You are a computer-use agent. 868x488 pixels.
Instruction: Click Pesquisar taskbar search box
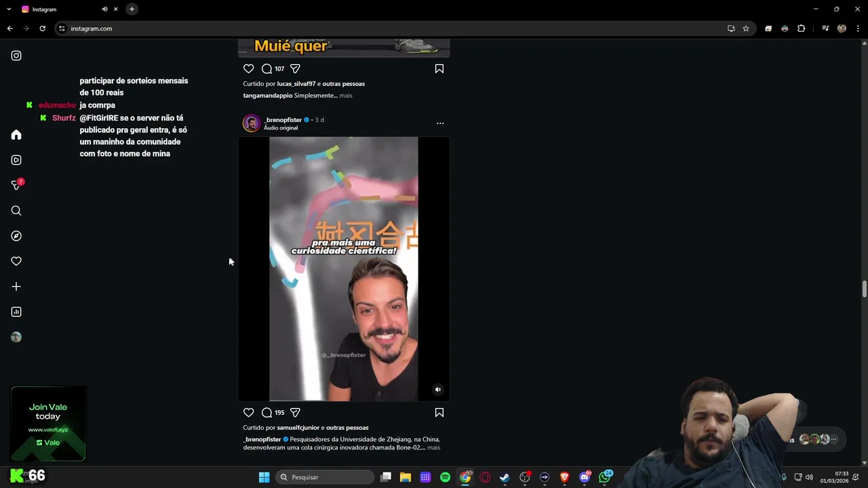click(x=325, y=477)
